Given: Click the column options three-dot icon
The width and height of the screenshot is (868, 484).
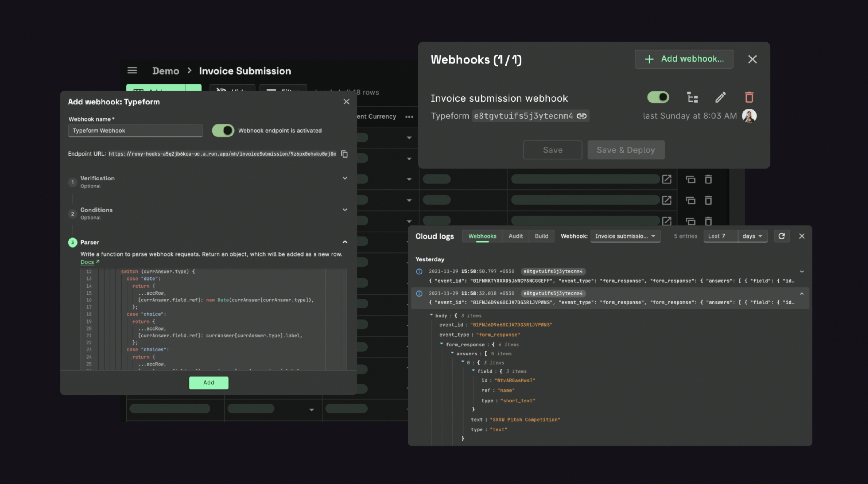Looking at the screenshot, I should [409, 117].
